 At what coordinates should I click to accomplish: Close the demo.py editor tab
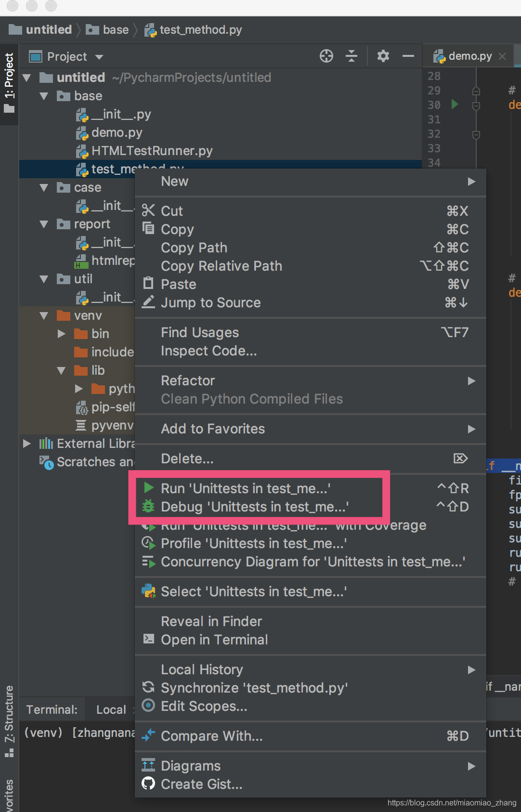pyautogui.click(x=502, y=56)
